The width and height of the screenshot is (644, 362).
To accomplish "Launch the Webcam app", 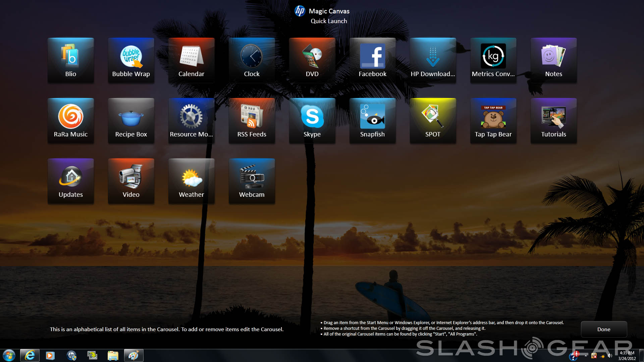I will (252, 181).
